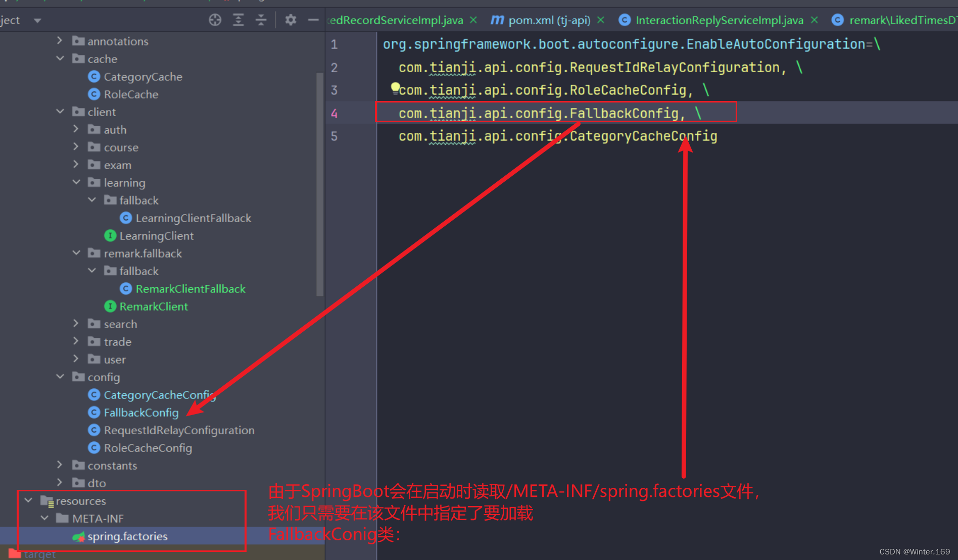This screenshot has width=958, height=560.
Task: Expand the search package
Action: [76, 324]
